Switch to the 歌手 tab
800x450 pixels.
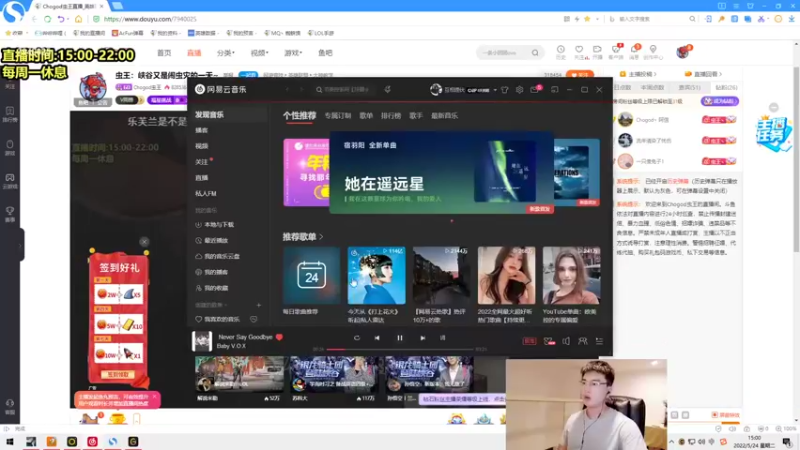416,116
